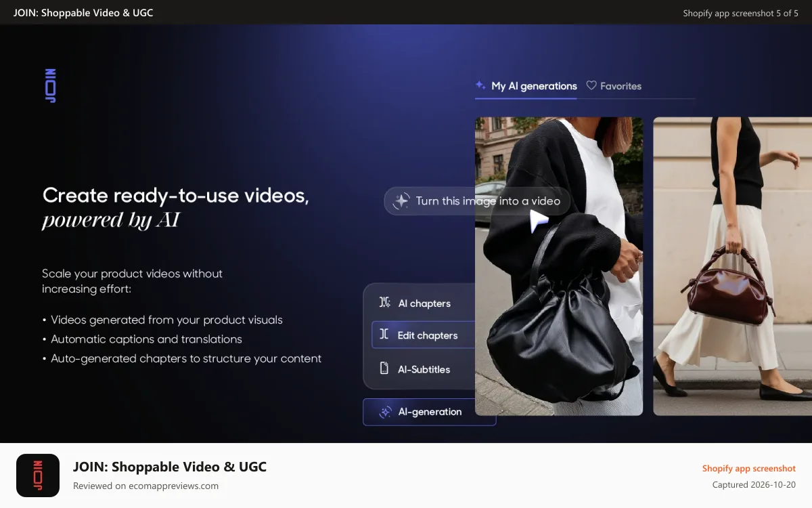The width and height of the screenshot is (812, 508).
Task: Click the orange Shopify app screenshot label
Action: (749, 469)
